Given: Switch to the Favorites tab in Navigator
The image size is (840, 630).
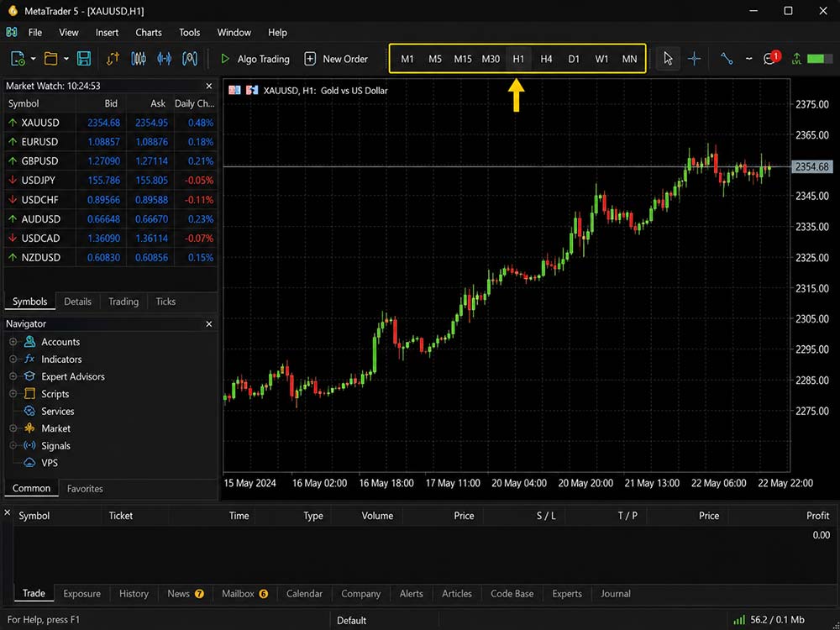Looking at the screenshot, I should pyautogui.click(x=85, y=489).
